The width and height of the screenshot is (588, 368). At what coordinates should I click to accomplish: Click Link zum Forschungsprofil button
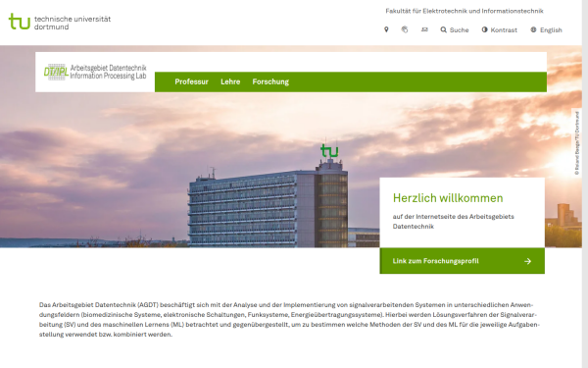click(x=462, y=261)
